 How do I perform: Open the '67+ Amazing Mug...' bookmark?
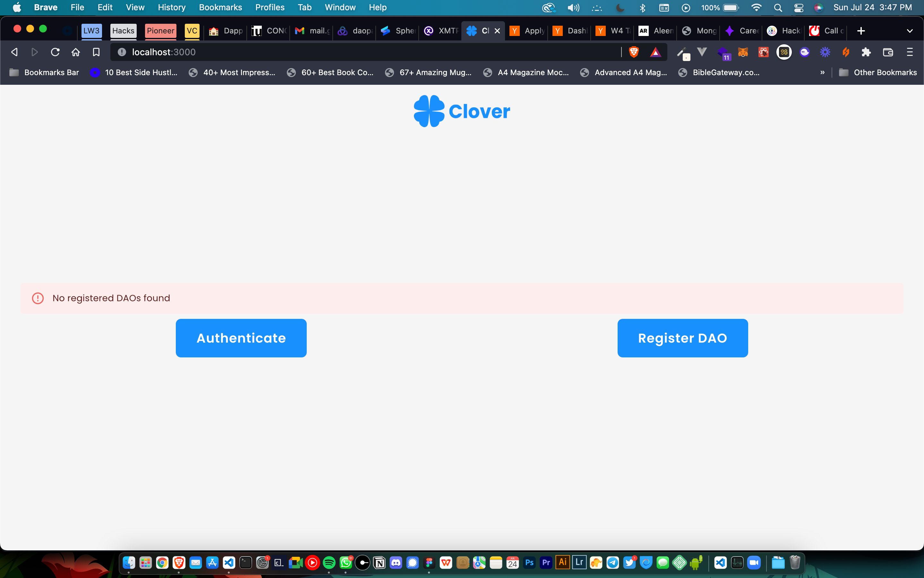tap(428, 72)
